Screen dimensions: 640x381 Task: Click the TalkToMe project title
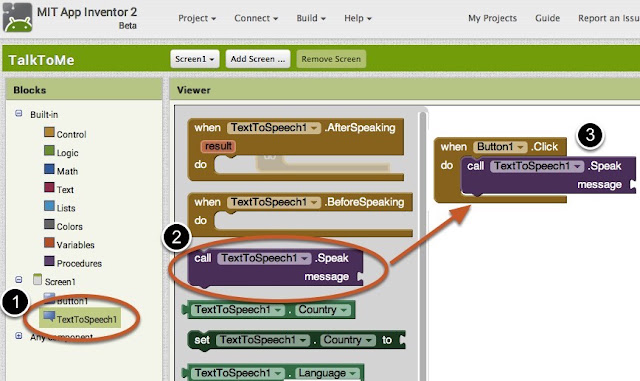pyautogui.click(x=42, y=60)
